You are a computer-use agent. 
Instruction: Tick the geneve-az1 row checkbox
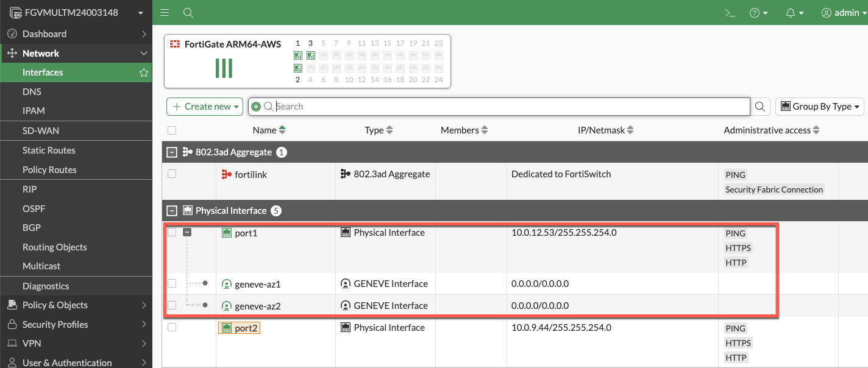click(172, 284)
